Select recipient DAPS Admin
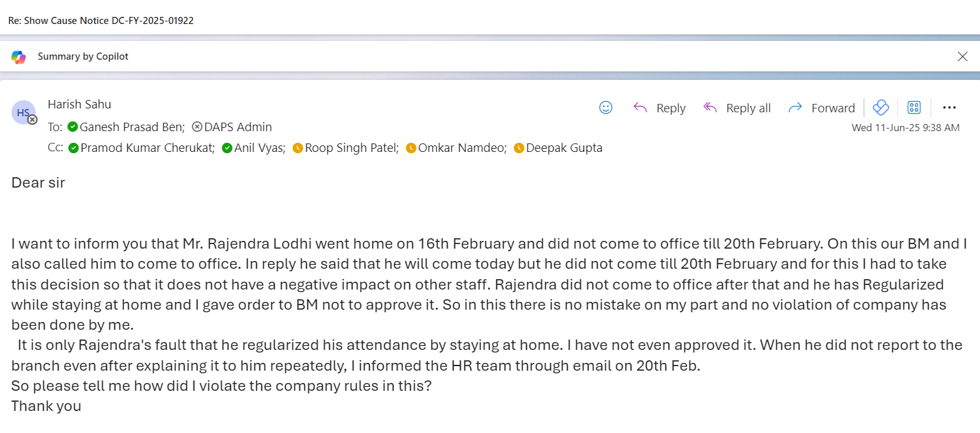Viewport: 980px width, 433px height. coord(238,127)
